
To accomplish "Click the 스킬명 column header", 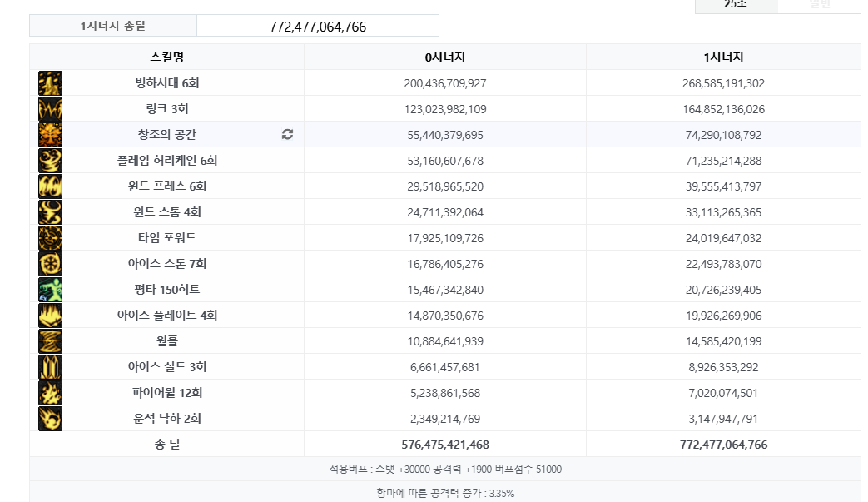I will pyautogui.click(x=166, y=57).
